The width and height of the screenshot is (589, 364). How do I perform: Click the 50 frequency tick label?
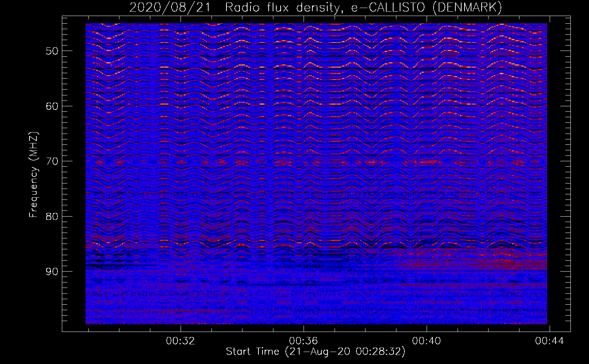click(x=52, y=51)
